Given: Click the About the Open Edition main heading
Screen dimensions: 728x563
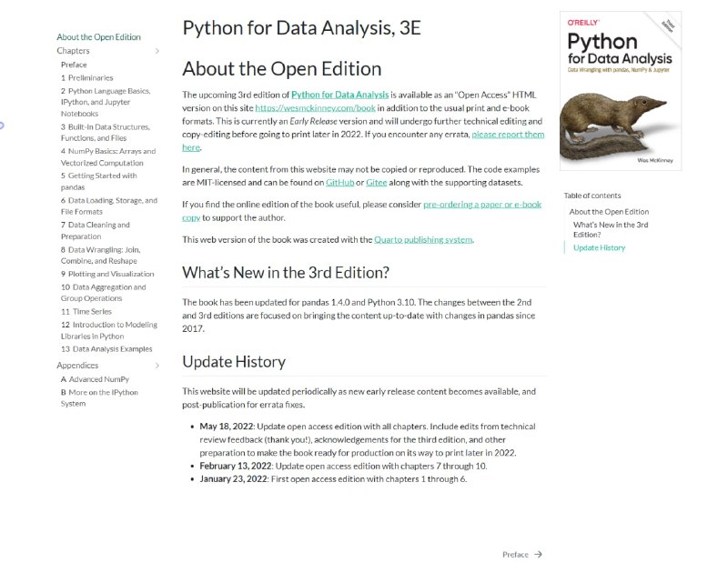Looking at the screenshot, I should 282,69.
